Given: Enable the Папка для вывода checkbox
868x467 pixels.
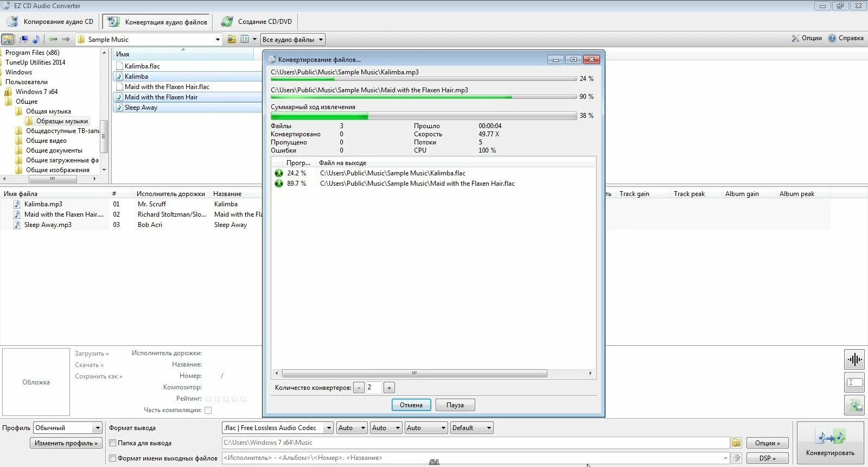Looking at the screenshot, I should 113,443.
